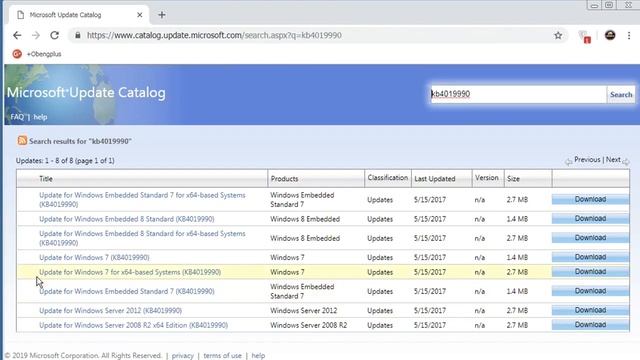Screen dimensions: 640x360
Task: Go back using the browser back arrow
Action: point(17,36)
